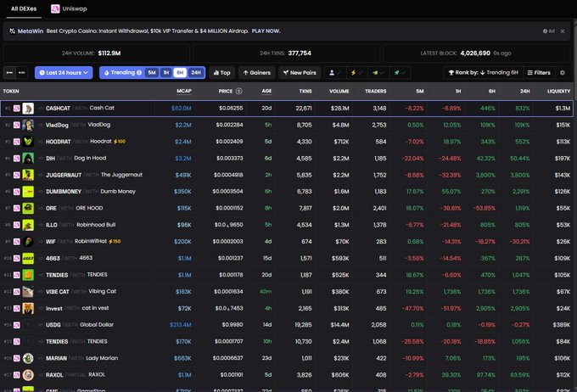This screenshot has height=392, width=577.
Task: Click the boost 100 badge on HOODRAT
Action: (x=120, y=142)
